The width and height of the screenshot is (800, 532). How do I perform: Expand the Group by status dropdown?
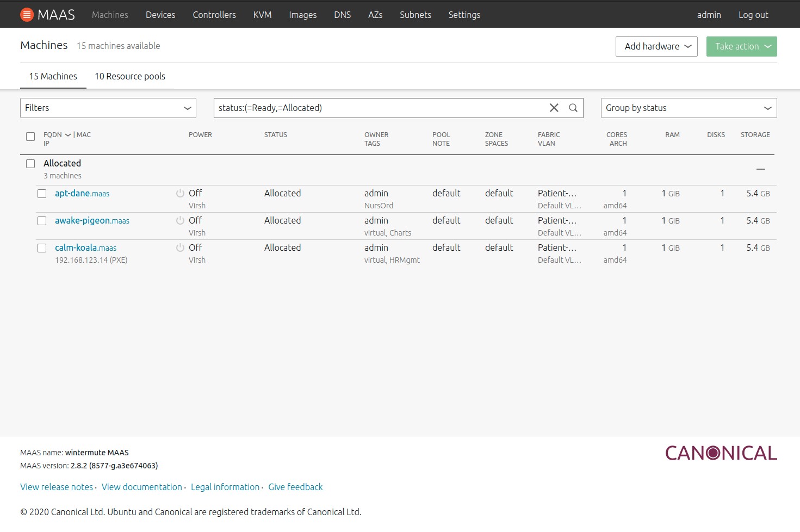pos(688,108)
